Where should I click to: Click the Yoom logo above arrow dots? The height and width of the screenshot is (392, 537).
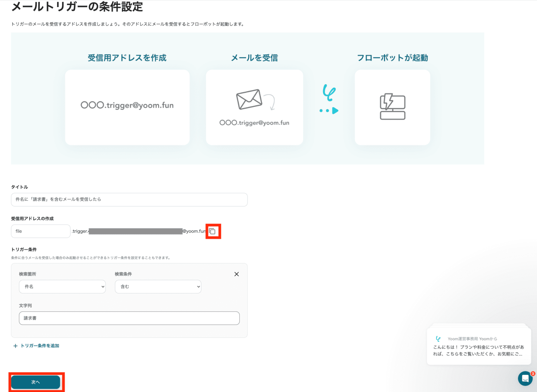(x=329, y=92)
